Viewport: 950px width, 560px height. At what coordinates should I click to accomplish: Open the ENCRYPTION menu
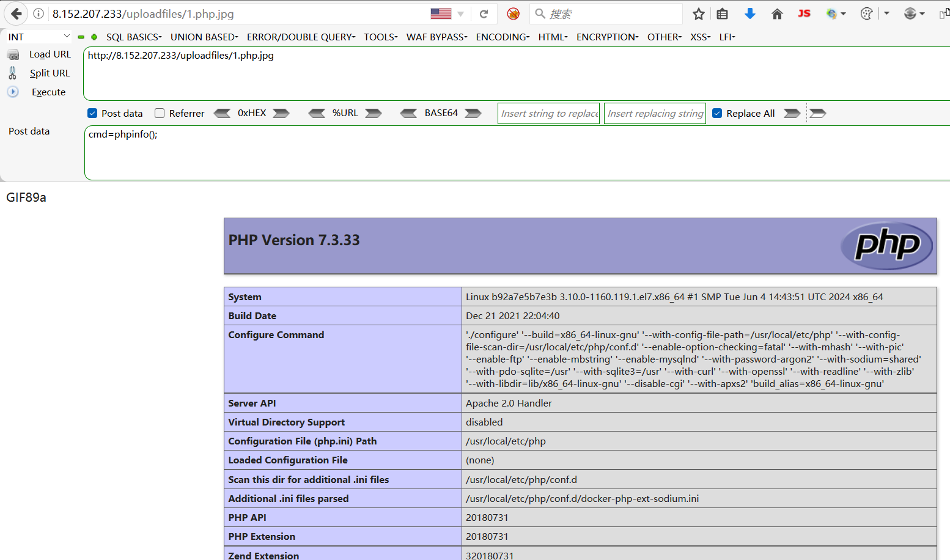tap(607, 37)
